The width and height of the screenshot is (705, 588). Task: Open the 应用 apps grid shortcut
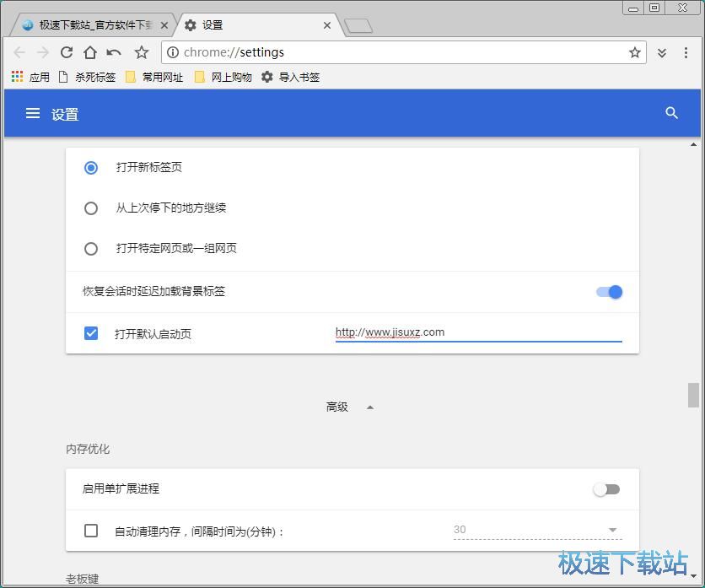tap(30, 77)
